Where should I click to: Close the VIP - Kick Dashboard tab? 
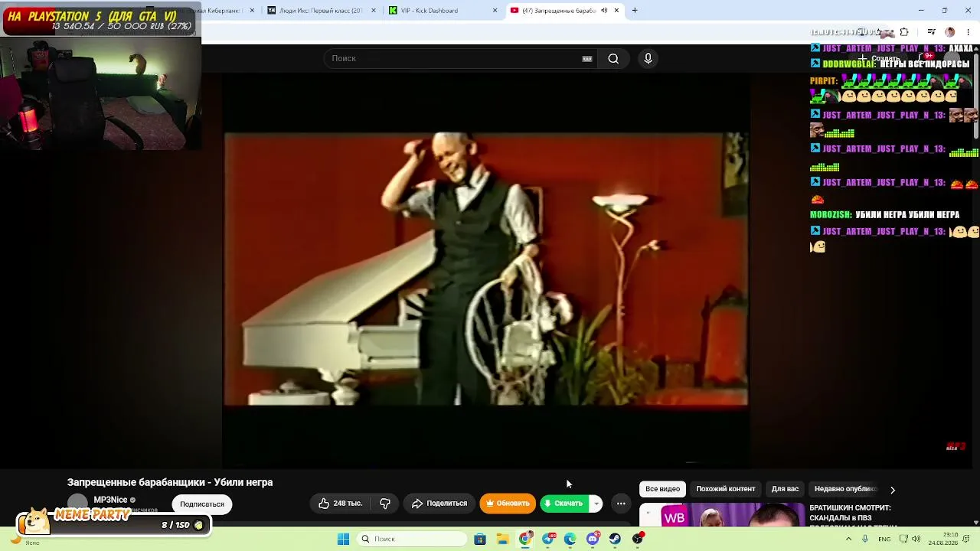[x=495, y=11]
